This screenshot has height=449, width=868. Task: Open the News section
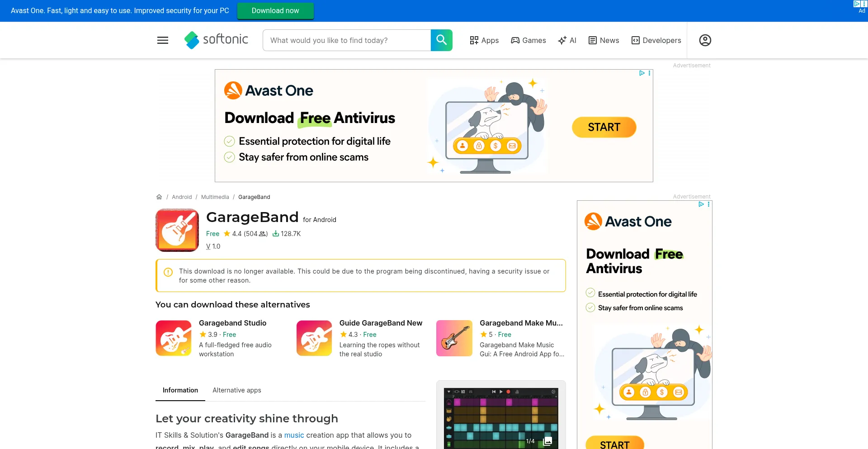tap(604, 40)
